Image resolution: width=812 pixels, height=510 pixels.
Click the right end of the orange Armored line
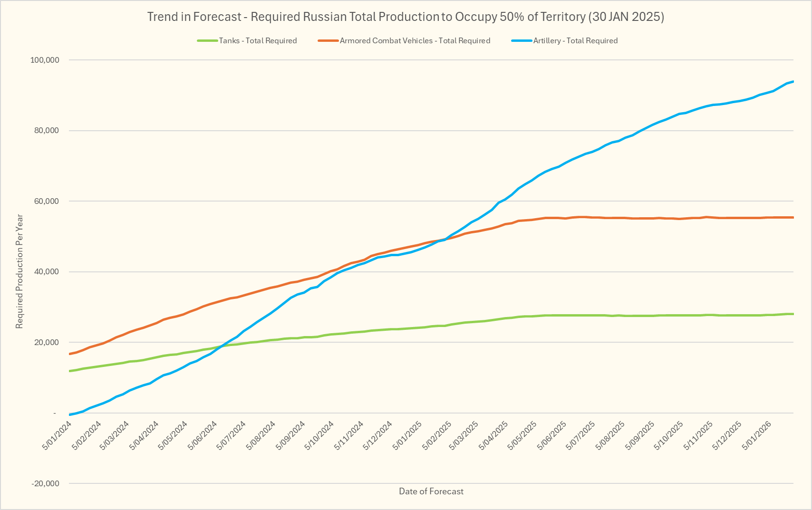coord(793,217)
